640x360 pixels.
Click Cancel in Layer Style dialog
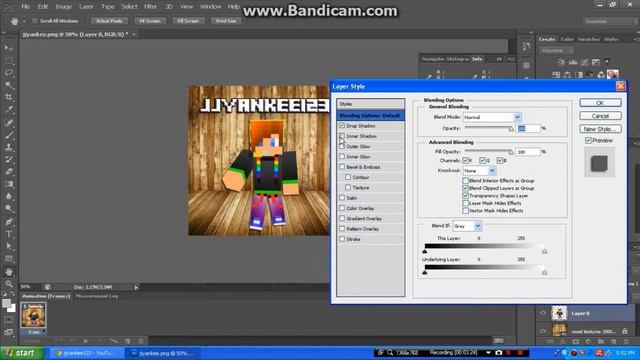[x=600, y=116]
